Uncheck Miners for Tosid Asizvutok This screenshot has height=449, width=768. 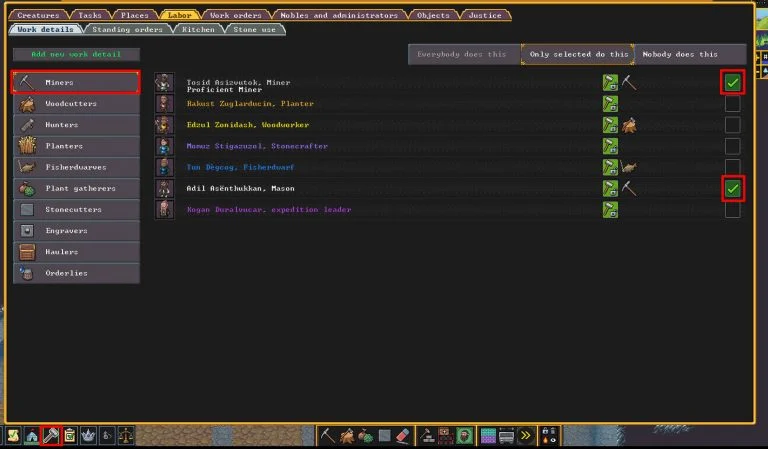point(733,82)
